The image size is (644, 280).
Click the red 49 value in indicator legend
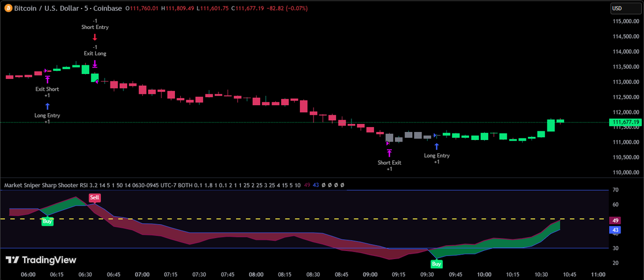click(308, 185)
